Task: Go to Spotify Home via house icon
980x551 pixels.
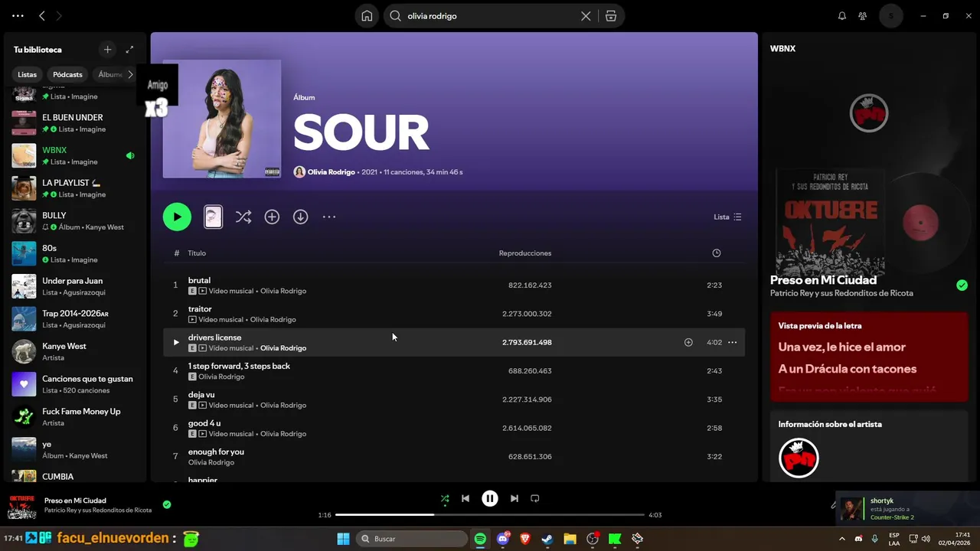Action: (x=367, y=16)
